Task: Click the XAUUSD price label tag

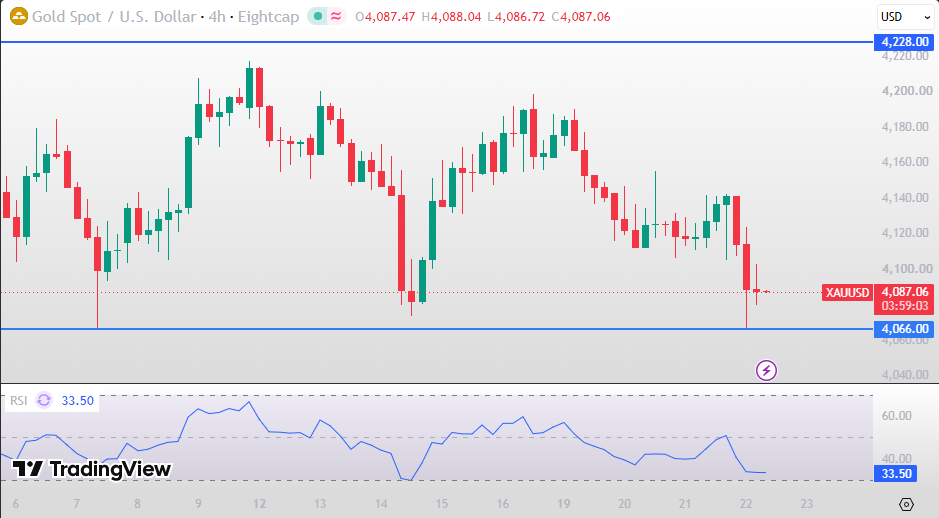Action: coord(847,293)
